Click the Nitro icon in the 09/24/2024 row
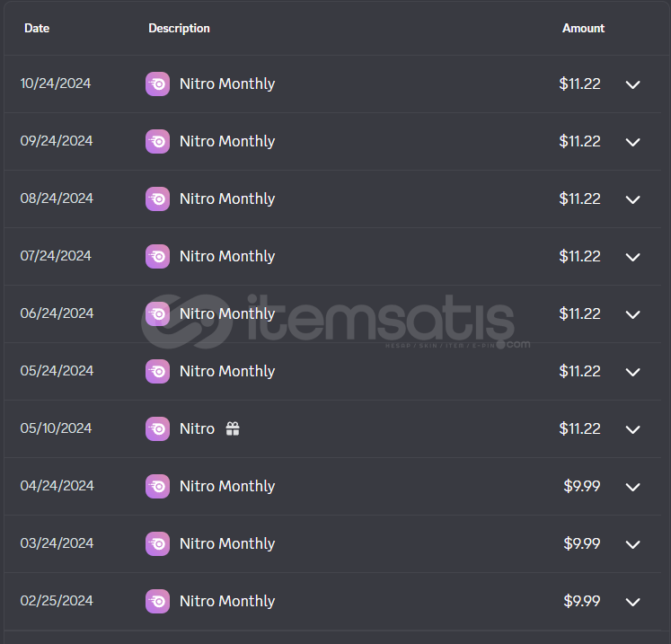The height and width of the screenshot is (644, 671). 157,141
